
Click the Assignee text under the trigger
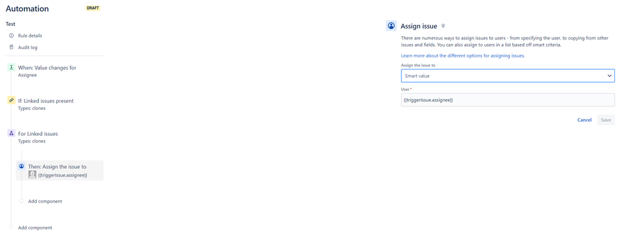point(28,76)
